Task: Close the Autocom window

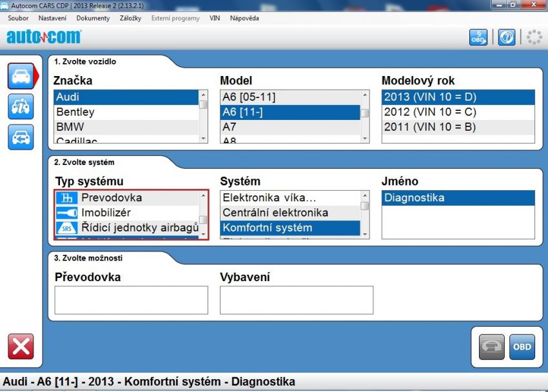Action: pos(534,5)
